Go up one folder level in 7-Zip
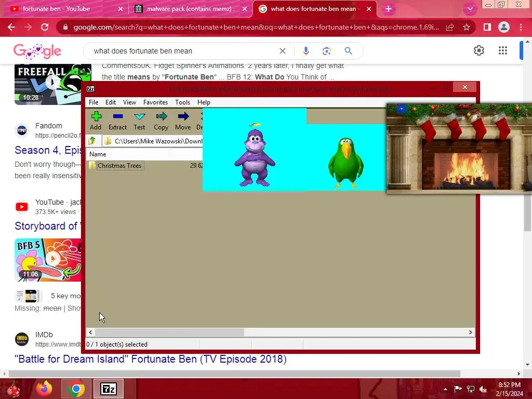The height and width of the screenshot is (399, 532). tap(92, 141)
